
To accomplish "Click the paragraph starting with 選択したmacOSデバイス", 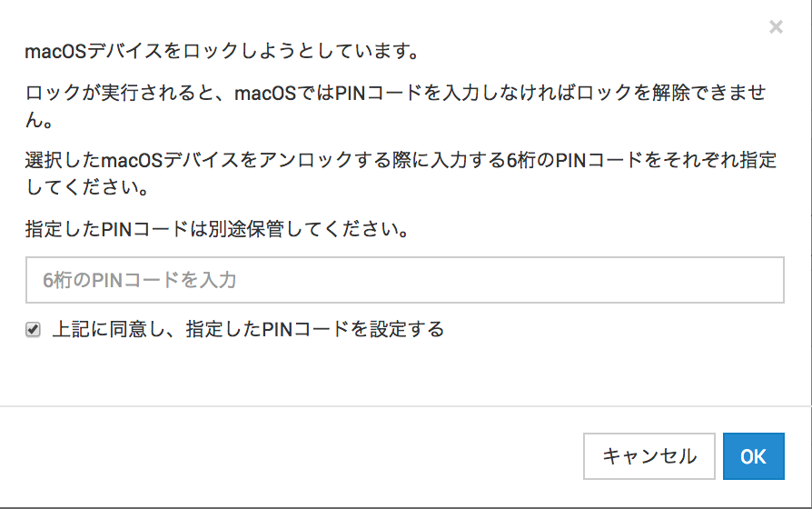I will click(400, 162).
